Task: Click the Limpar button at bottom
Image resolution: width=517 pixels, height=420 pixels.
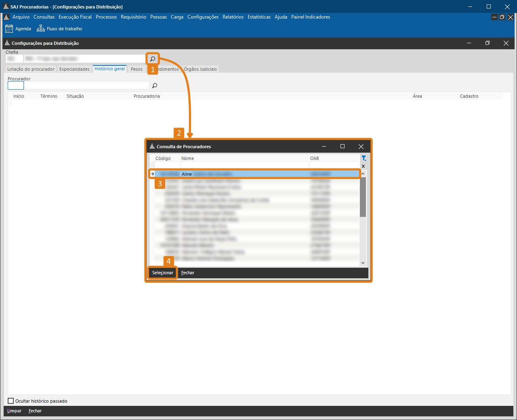Action: [14, 411]
